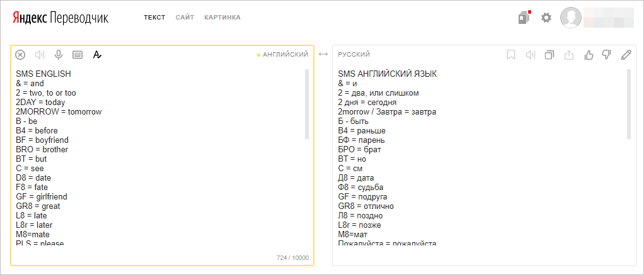The width and height of the screenshot is (644, 275).
Task: Switch to the КАРТИНКА tab
Action: point(222,18)
